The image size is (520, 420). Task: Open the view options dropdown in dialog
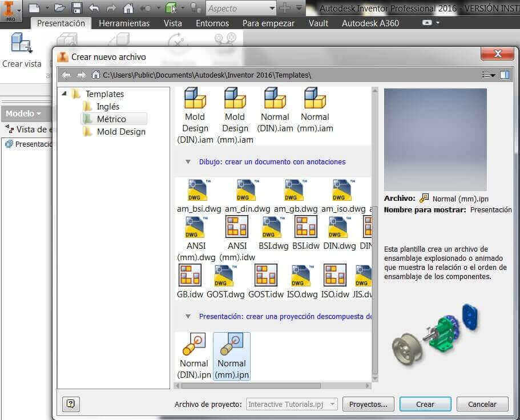(x=489, y=75)
